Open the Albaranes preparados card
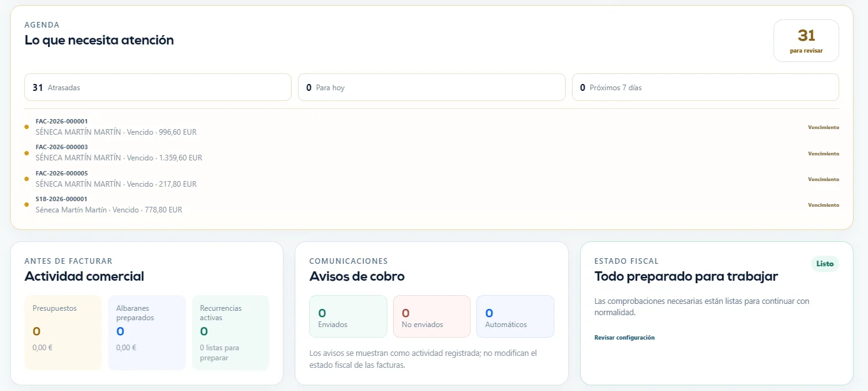The image size is (868, 391). (x=147, y=333)
